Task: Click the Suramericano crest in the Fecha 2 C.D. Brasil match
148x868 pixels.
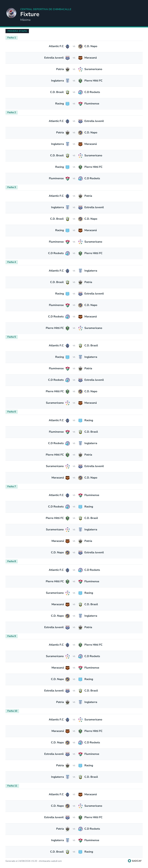Action: click(80, 156)
